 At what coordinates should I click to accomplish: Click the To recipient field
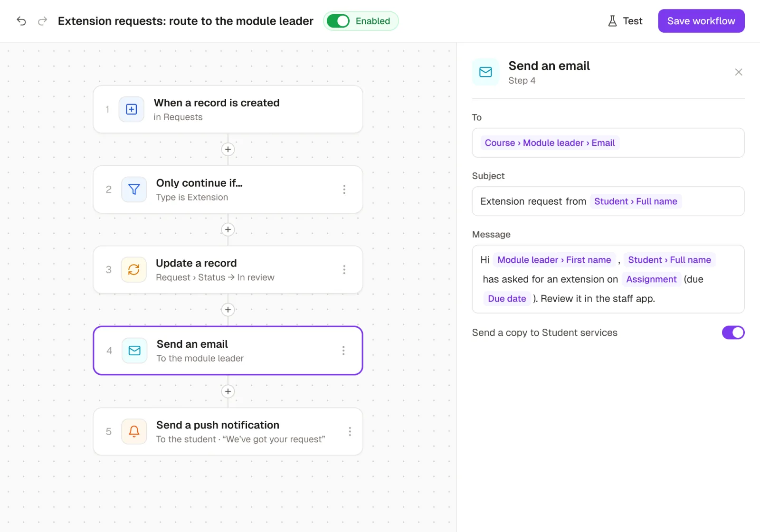coord(608,142)
